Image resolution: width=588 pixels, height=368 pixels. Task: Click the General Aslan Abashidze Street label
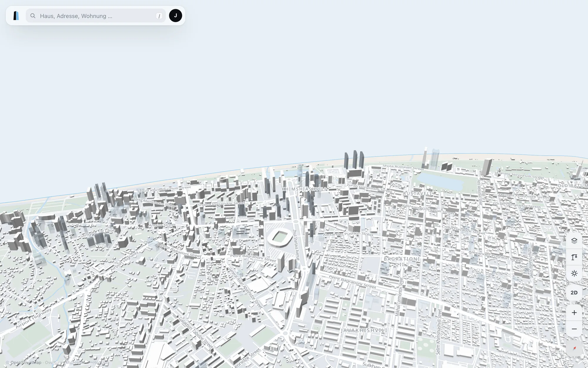click(x=245, y=288)
